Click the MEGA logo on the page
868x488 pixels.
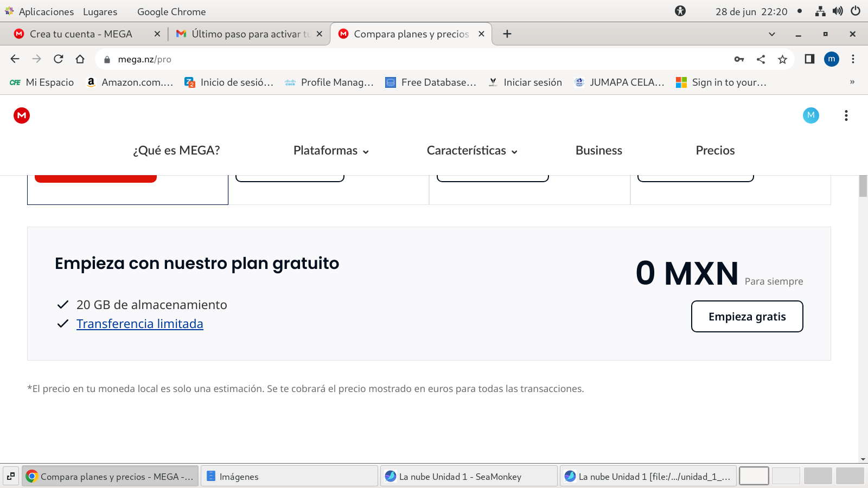pyautogui.click(x=22, y=115)
